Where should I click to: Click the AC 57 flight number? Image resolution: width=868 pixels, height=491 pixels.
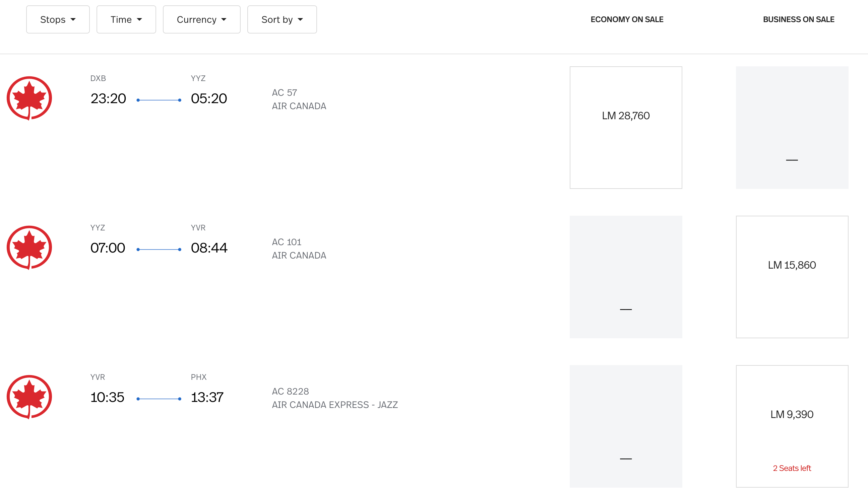pos(285,93)
